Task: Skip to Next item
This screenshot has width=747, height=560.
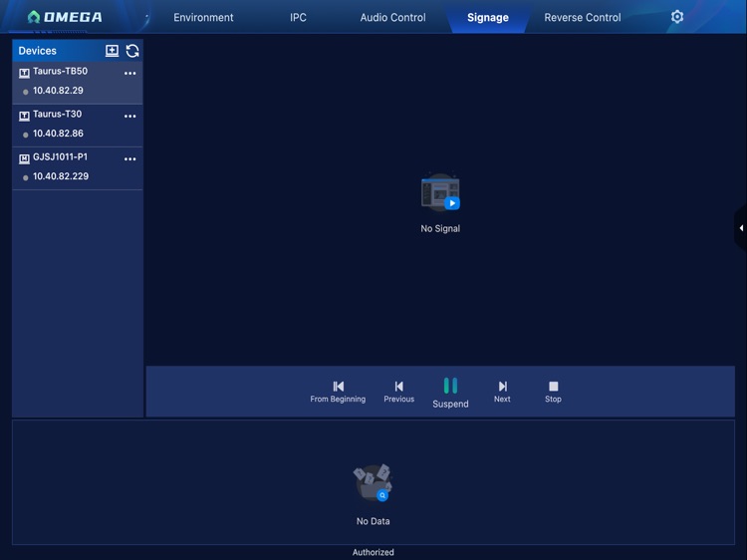Action: tap(502, 392)
